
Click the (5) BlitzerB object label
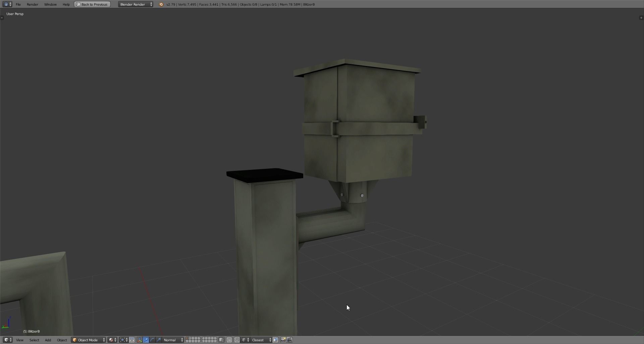coord(32,331)
